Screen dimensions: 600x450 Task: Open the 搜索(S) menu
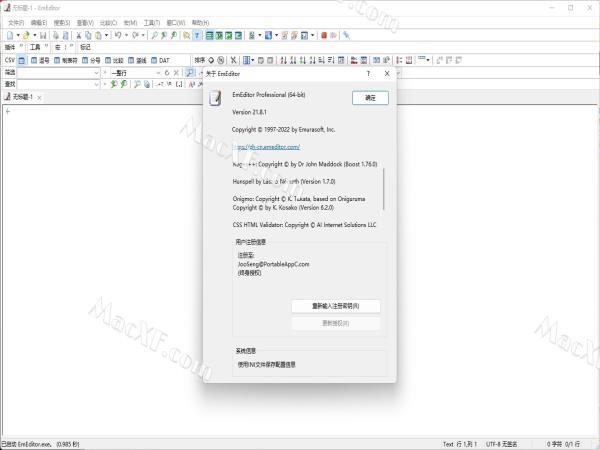point(62,23)
